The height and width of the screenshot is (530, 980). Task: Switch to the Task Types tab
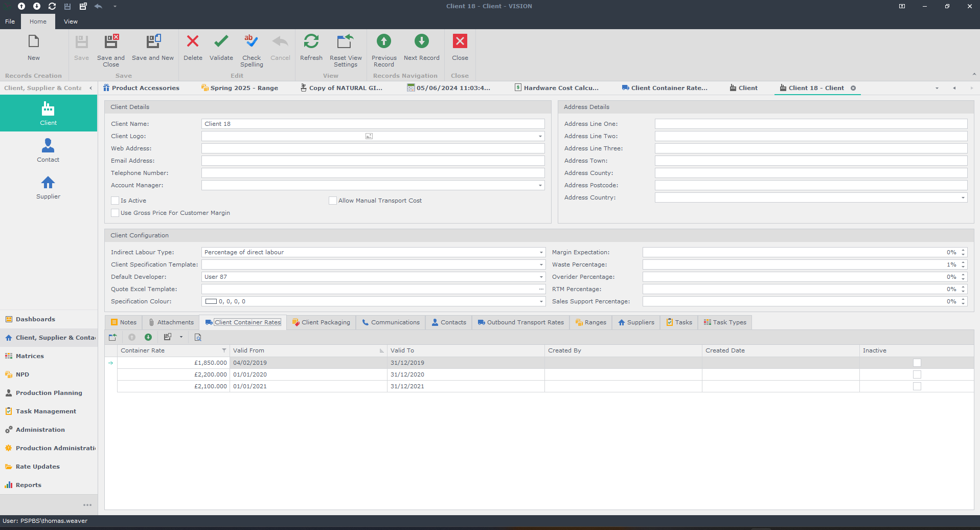[725, 322]
